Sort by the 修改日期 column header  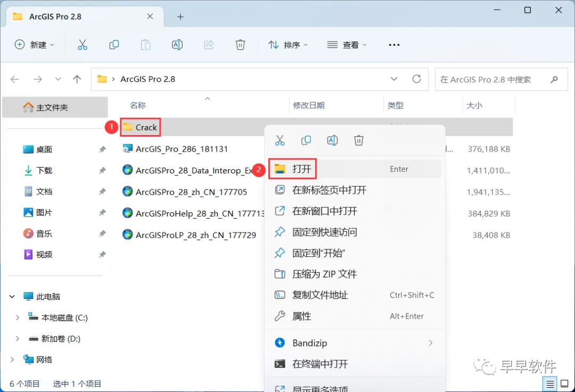pyautogui.click(x=309, y=105)
